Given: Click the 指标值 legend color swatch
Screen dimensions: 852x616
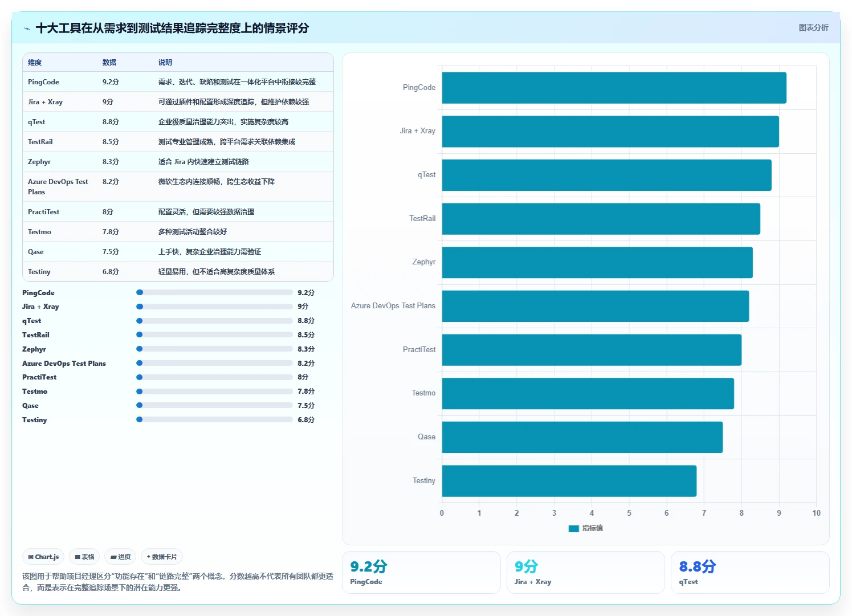Looking at the screenshot, I should [x=574, y=529].
